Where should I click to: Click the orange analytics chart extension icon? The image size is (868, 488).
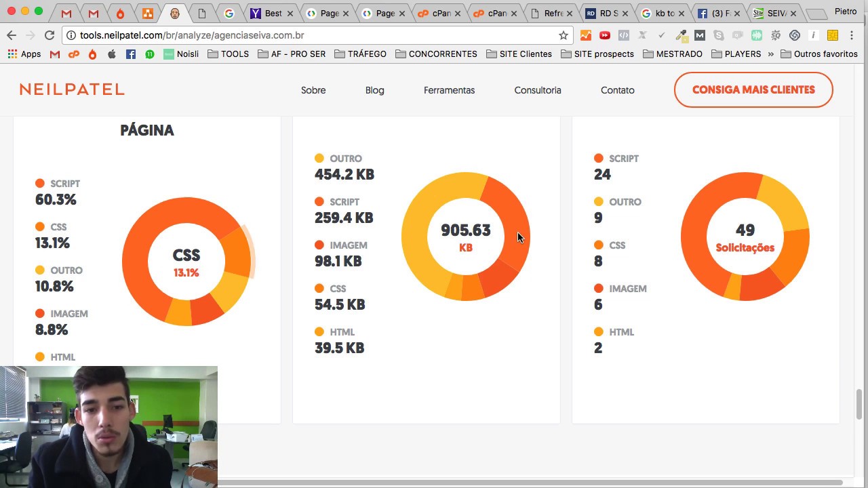[585, 35]
